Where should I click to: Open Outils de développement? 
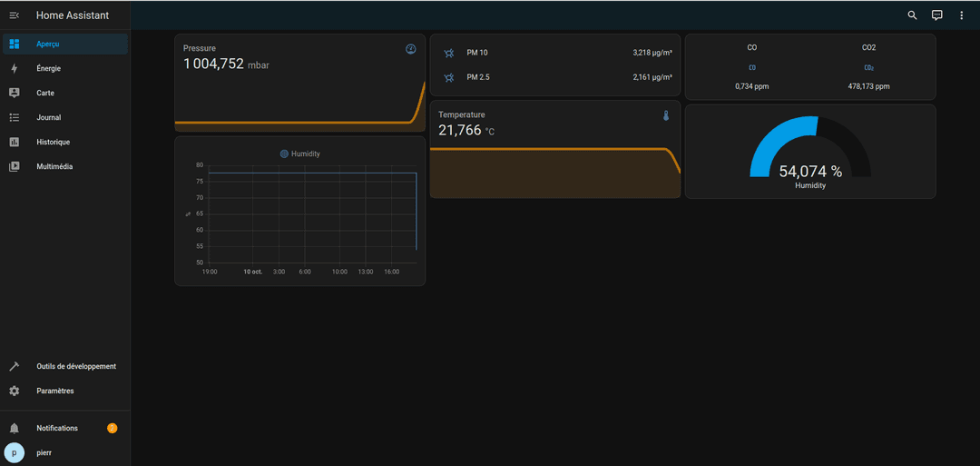point(75,366)
